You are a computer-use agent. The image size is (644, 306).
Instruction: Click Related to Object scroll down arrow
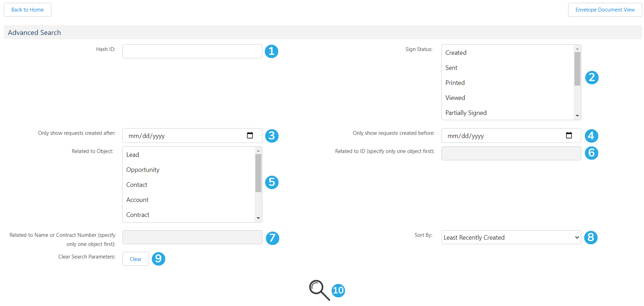pyautogui.click(x=258, y=218)
